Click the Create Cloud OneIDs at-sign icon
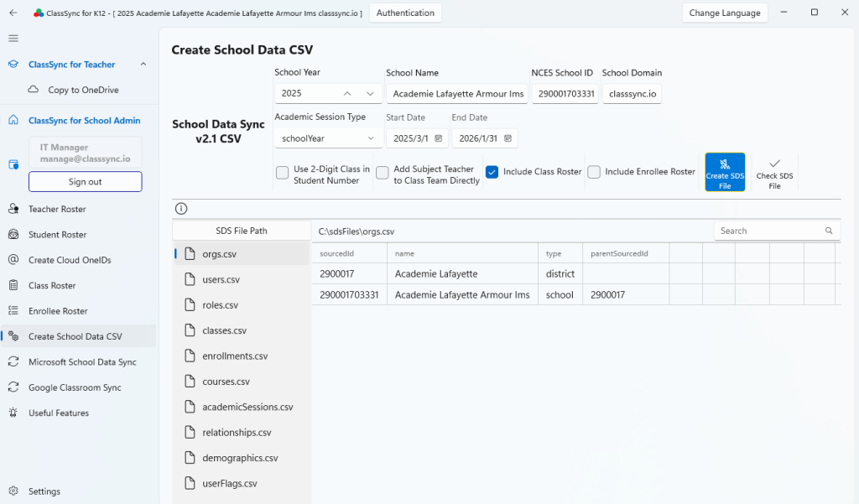The image size is (859, 504). [x=13, y=260]
